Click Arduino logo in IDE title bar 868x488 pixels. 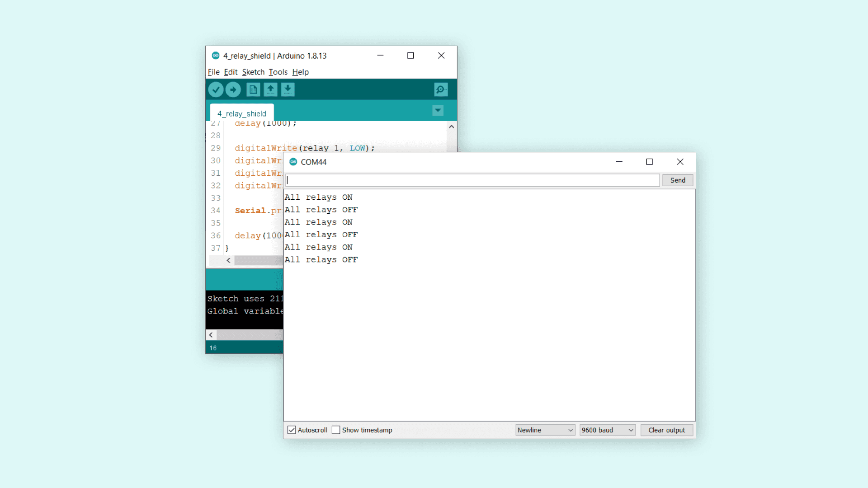click(216, 56)
